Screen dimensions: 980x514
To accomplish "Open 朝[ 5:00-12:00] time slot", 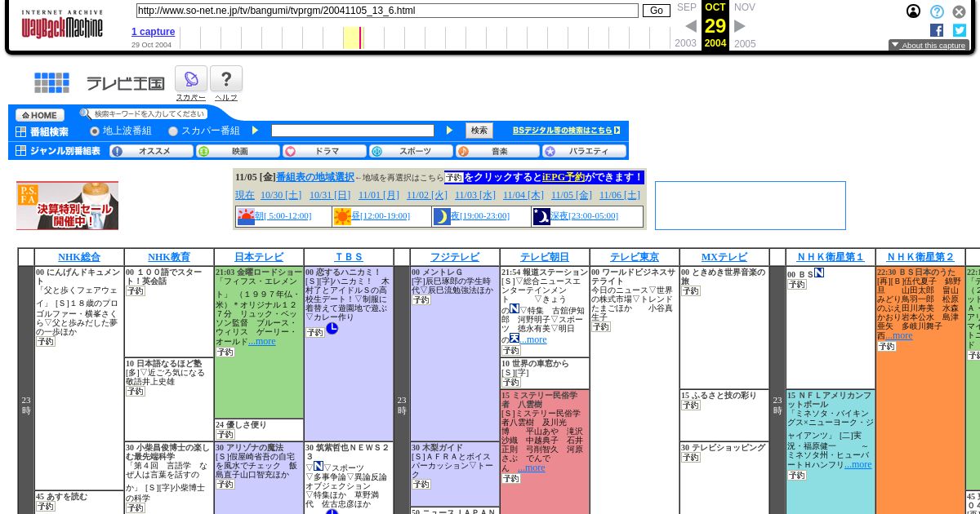I will point(283,216).
